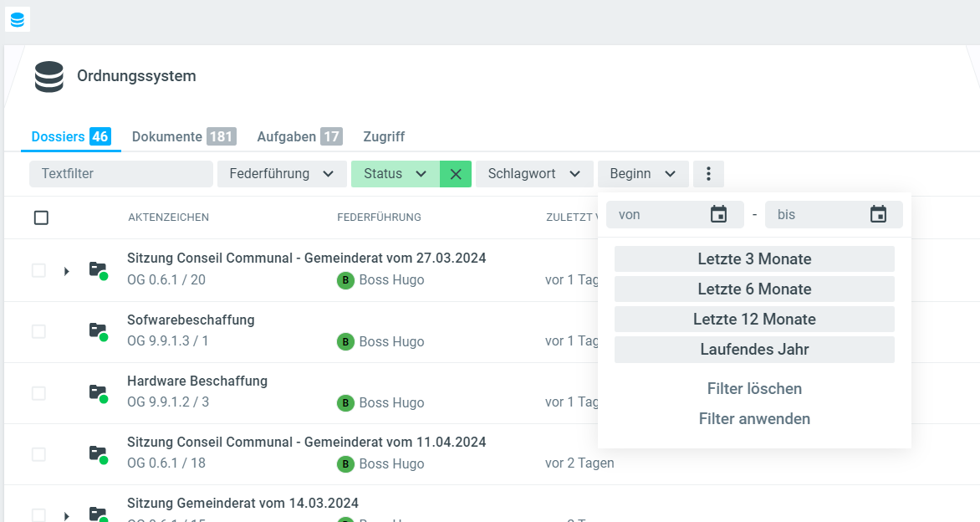Click the database icon in top-left corner
This screenshot has width=980, height=522.
(x=18, y=19)
